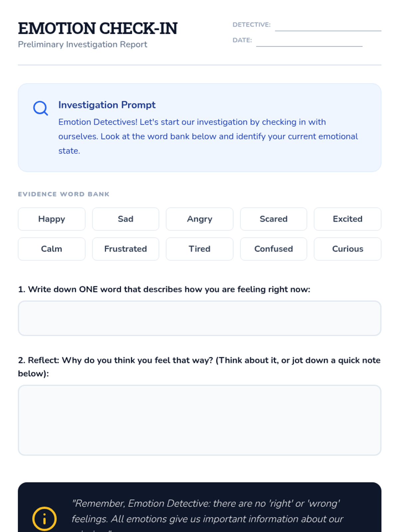Focus the one-word feeling answer box
Image resolution: width=399 pixels, height=532 pixels.
coord(199,318)
